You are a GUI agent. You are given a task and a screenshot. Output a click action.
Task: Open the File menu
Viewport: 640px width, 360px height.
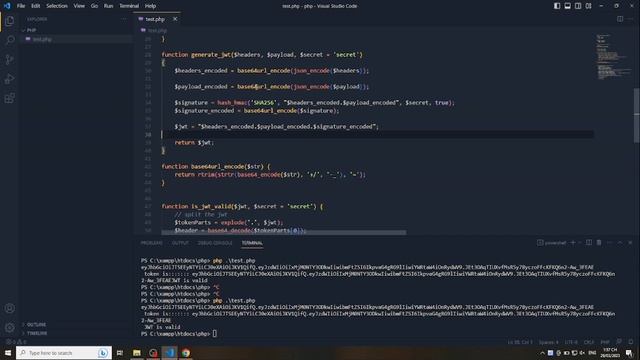(x=21, y=6)
